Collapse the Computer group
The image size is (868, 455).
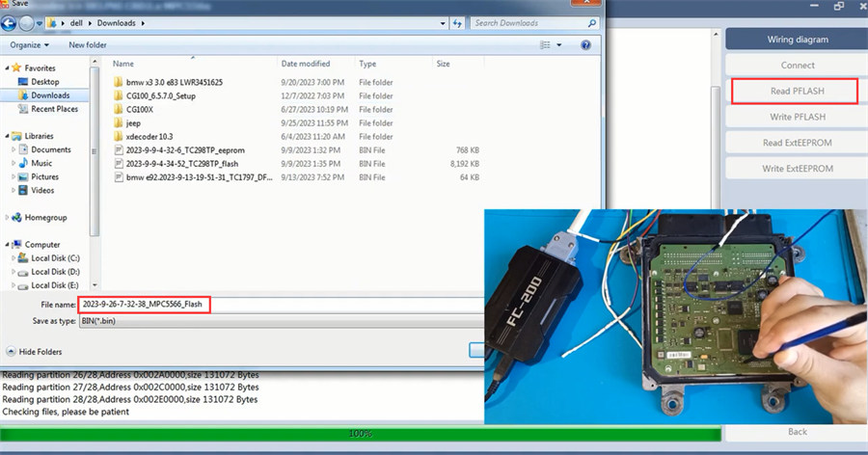coord(7,245)
